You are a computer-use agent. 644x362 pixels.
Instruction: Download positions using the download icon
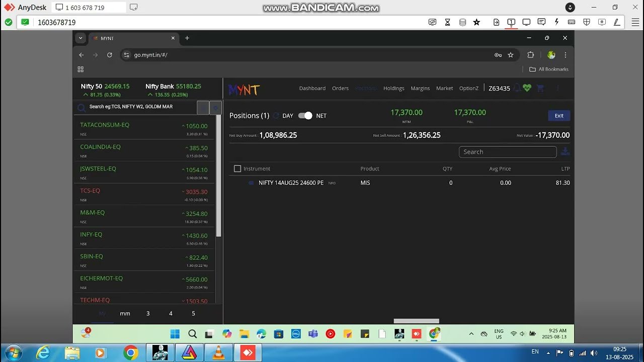click(x=565, y=151)
